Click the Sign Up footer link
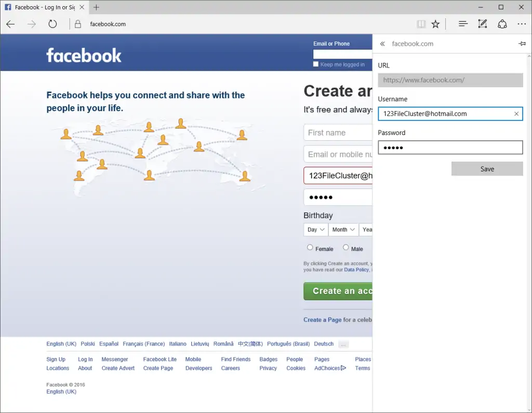The width and height of the screenshot is (532, 413). tap(56, 359)
